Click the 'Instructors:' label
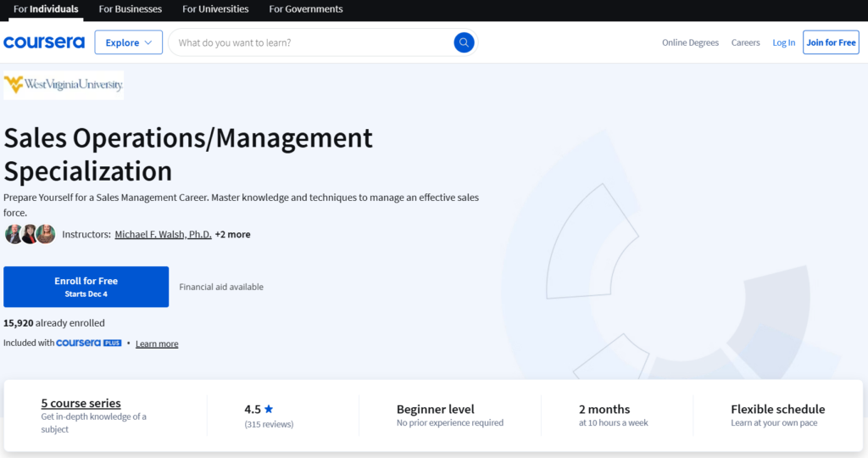Image resolution: width=868 pixels, height=458 pixels. pos(86,234)
